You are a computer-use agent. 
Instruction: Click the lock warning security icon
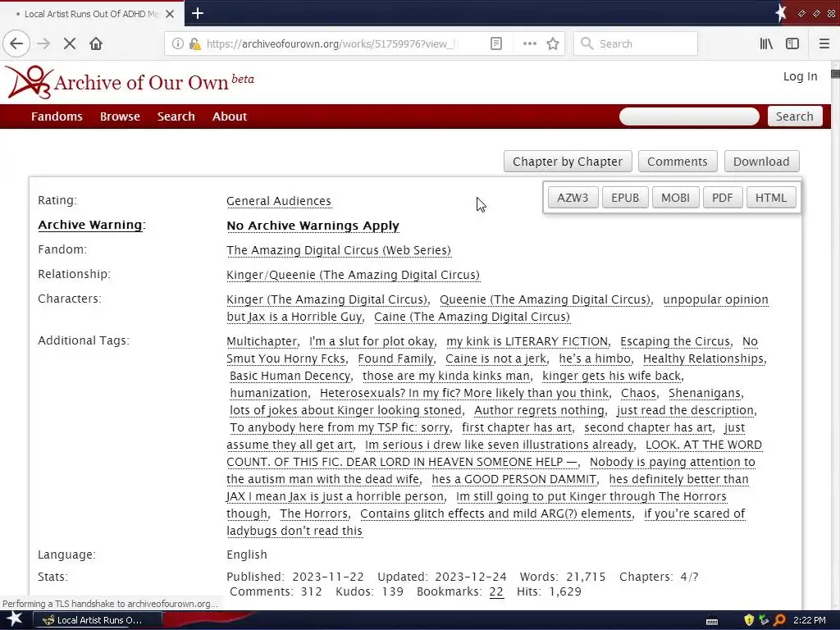[194, 44]
